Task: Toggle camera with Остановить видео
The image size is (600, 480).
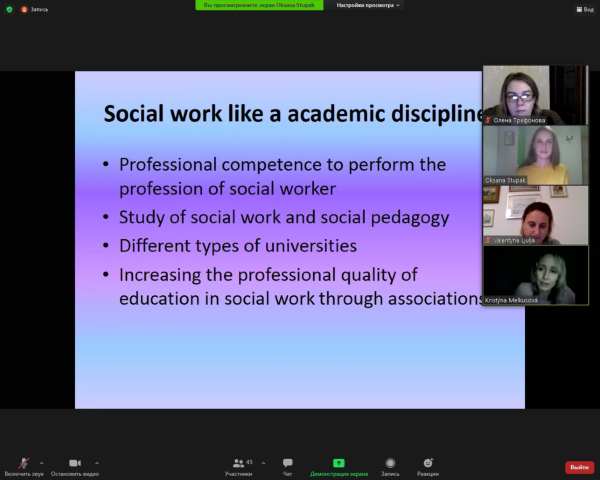Action: tap(73, 466)
